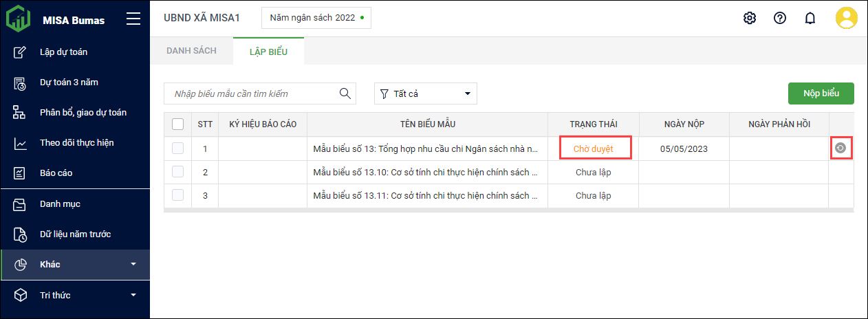Click the user avatar icon
This screenshot has height=319, width=868.
tap(846, 19)
